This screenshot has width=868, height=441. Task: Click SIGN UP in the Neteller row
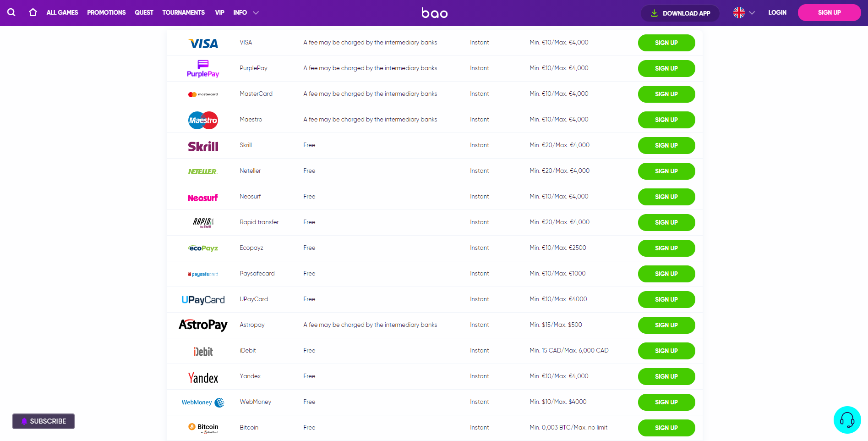[666, 171]
